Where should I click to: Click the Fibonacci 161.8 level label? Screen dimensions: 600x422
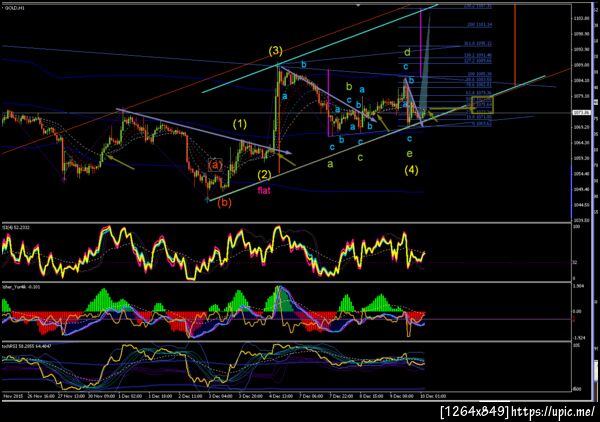478,44
